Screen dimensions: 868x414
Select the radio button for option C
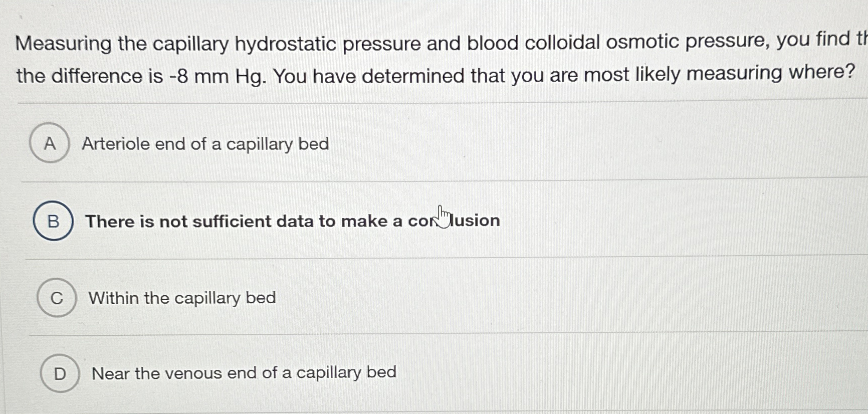[58, 299]
